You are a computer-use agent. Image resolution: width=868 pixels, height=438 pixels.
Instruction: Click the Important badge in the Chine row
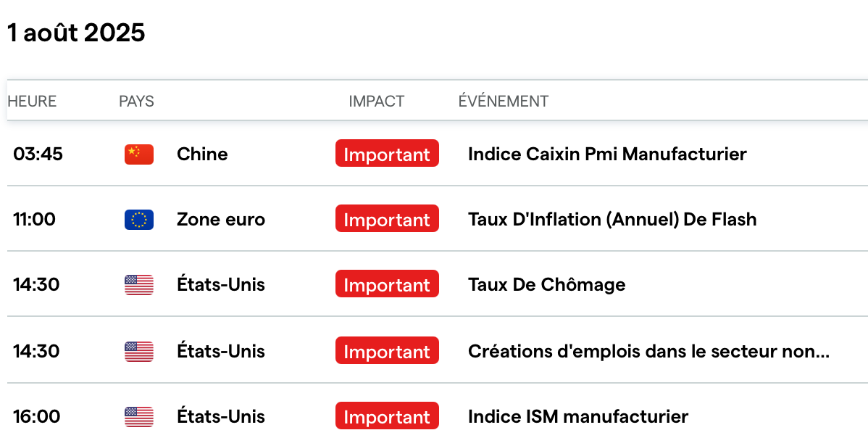(x=387, y=154)
